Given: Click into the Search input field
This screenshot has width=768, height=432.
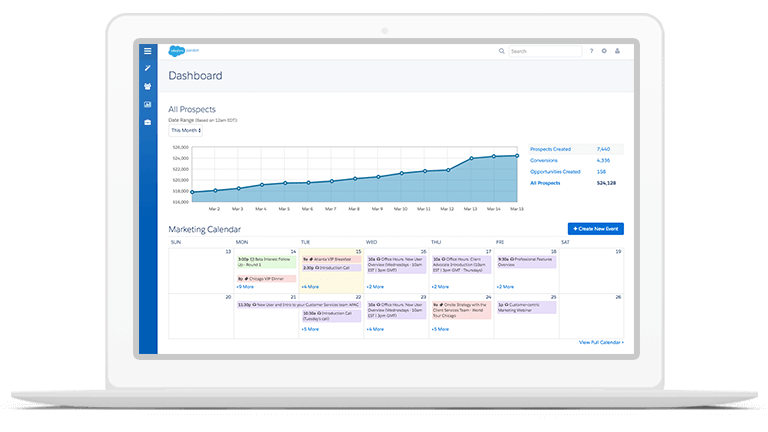Looking at the screenshot, I should coord(543,51).
